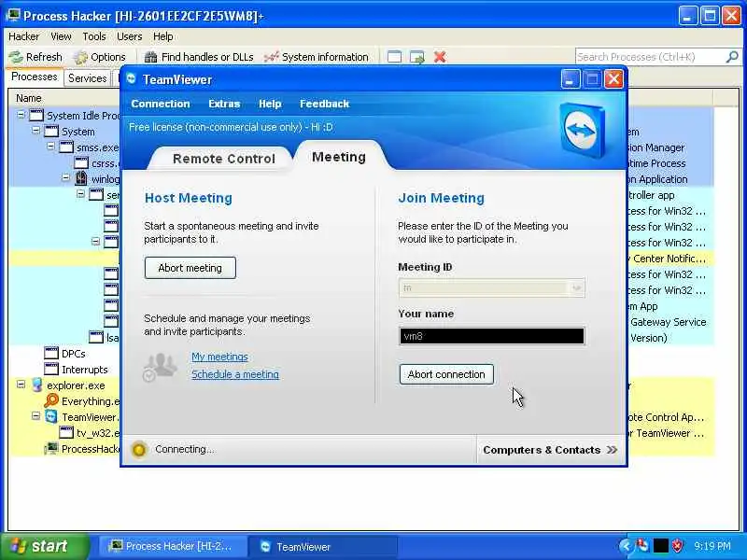Viewport: 747px width, 560px height.
Task: Click the Abort meeting button
Action: 190,268
